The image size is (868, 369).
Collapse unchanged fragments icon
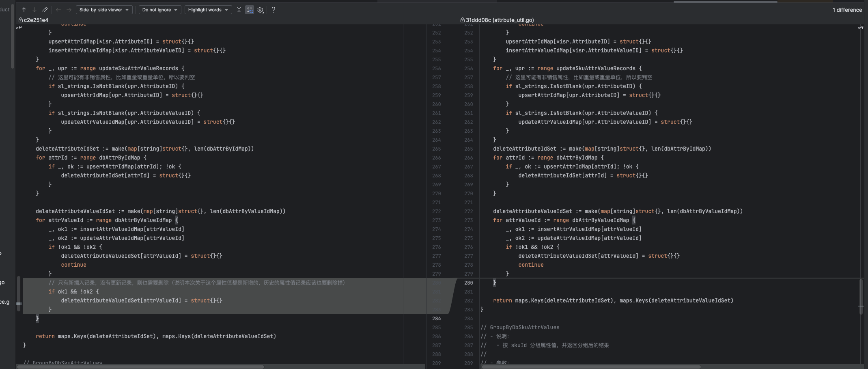[239, 10]
